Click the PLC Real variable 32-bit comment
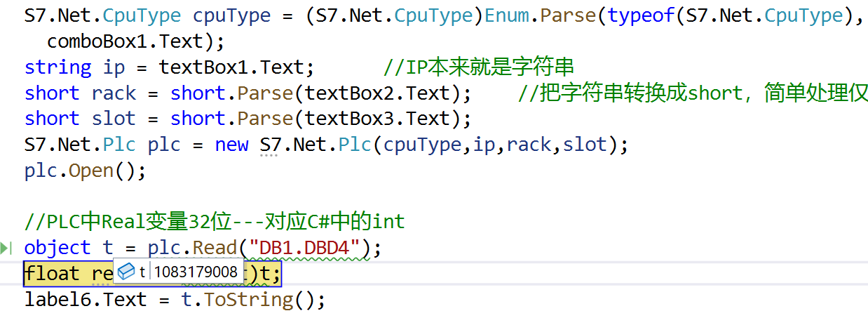The height and width of the screenshot is (318, 868). coord(215,223)
